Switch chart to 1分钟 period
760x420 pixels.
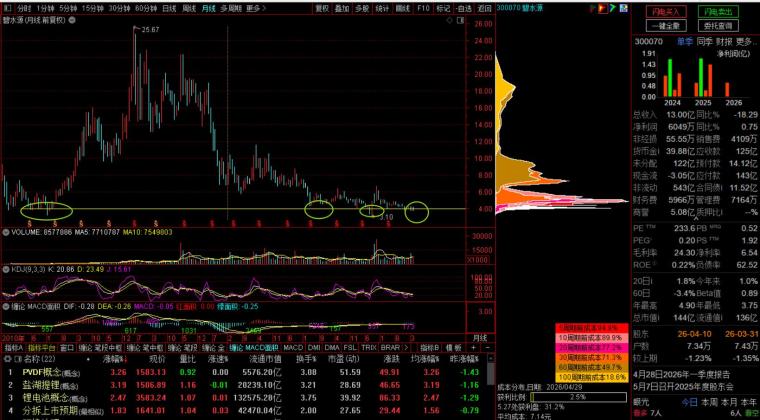[x=45, y=8]
